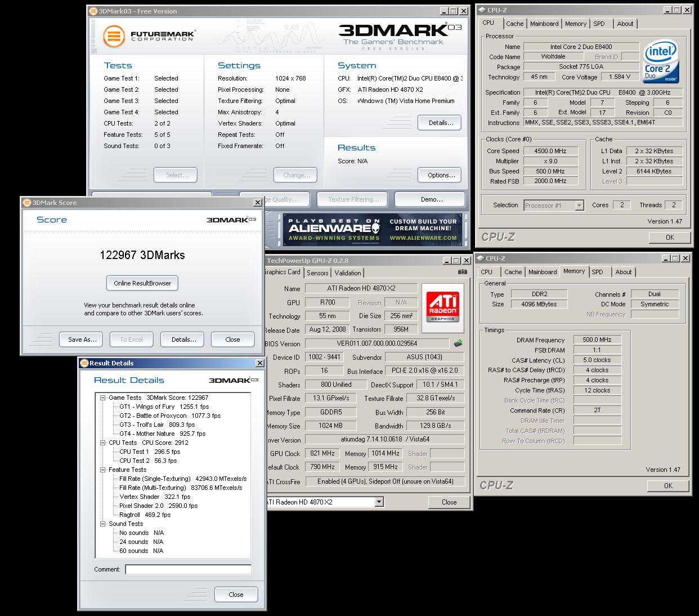Screen dimensions: 699x616
Task: Open About tab in top CPU-Z
Action: 625,24
